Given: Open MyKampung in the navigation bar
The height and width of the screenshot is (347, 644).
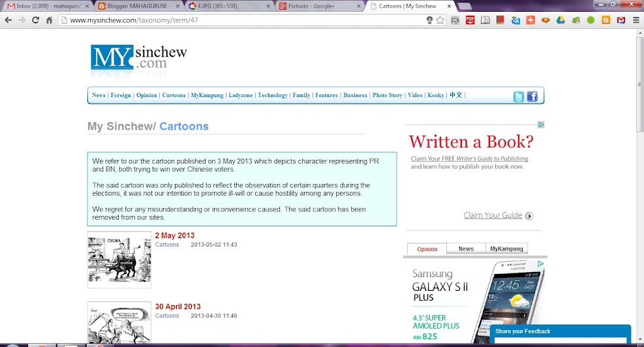Looking at the screenshot, I should [x=207, y=95].
